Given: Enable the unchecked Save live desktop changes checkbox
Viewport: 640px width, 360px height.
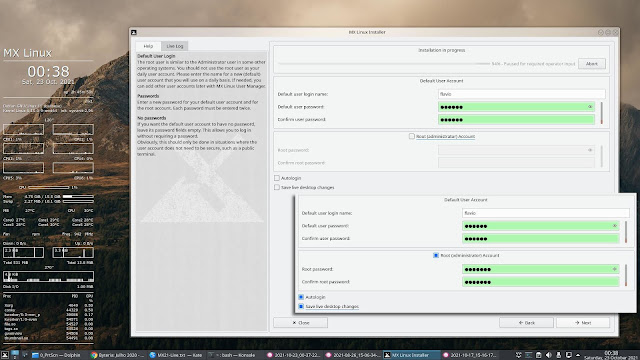Looking at the screenshot, I should (x=277, y=187).
